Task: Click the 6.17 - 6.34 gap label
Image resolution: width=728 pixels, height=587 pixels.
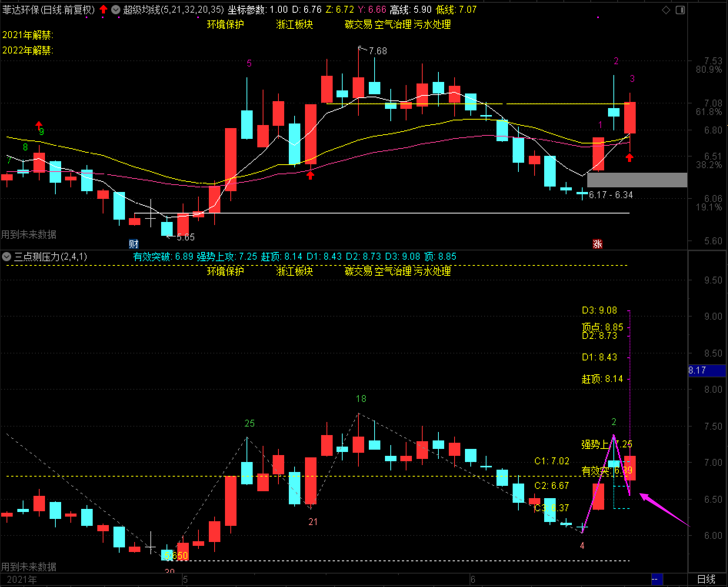Action: pos(611,195)
